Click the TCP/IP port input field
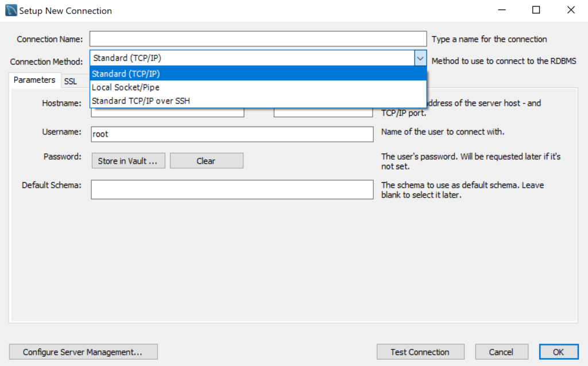This screenshot has height=366, width=588. [x=323, y=113]
